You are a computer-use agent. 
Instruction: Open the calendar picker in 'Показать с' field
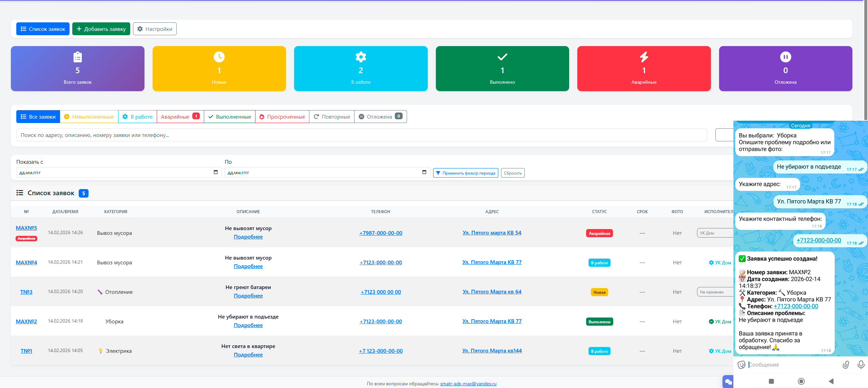pos(216,172)
